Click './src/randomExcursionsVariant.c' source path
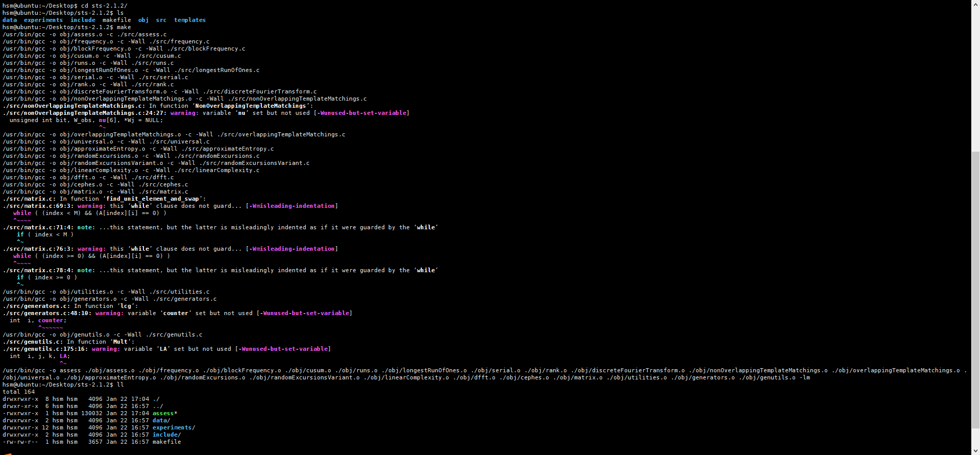Screen dimensions: 980x455 coord(254,163)
